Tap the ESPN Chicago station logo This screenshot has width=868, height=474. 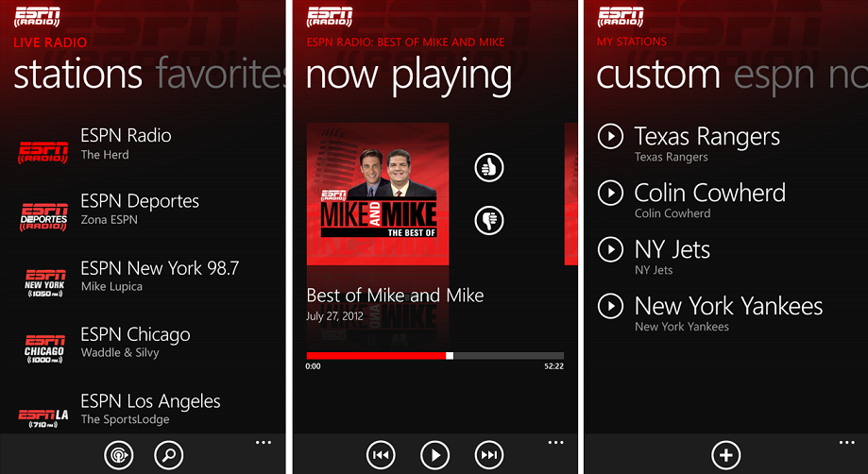point(44,349)
